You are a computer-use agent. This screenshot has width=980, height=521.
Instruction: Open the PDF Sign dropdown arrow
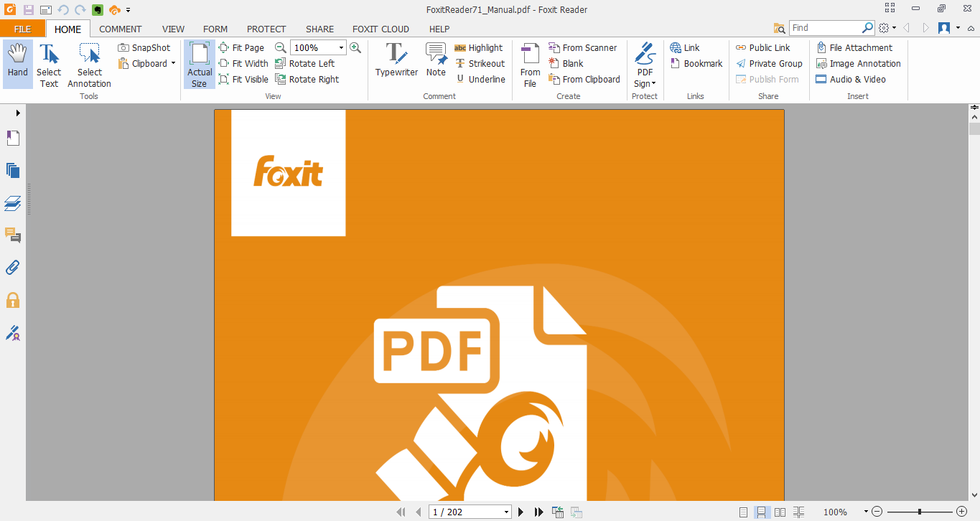pos(654,83)
